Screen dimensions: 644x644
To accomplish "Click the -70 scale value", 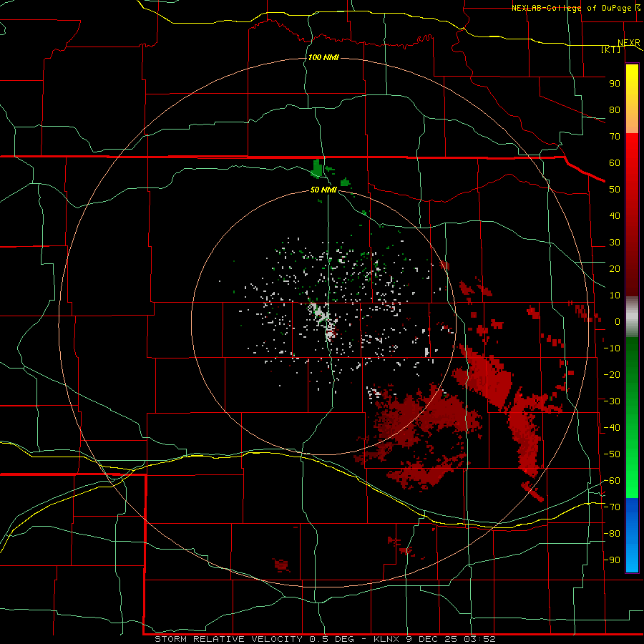I will (612, 507).
